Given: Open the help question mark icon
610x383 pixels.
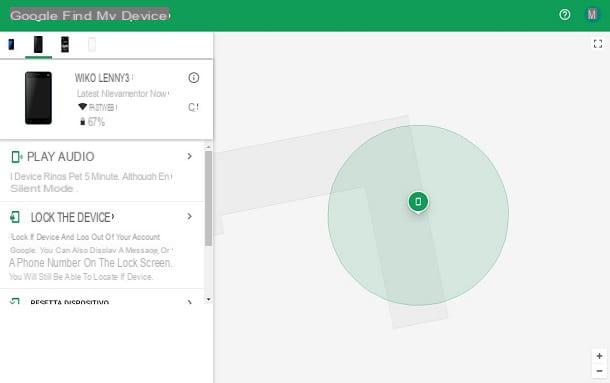Looking at the screenshot, I should (x=564, y=15).
